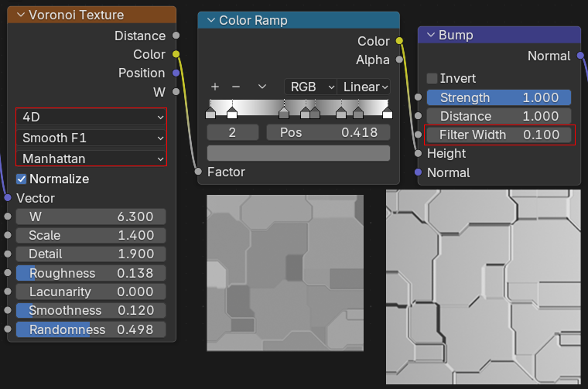Image resolution: width=588 pixels, height=389 pixels.
Task: Open the color ramp tools chevron menu
Action: tap(262, 87)
